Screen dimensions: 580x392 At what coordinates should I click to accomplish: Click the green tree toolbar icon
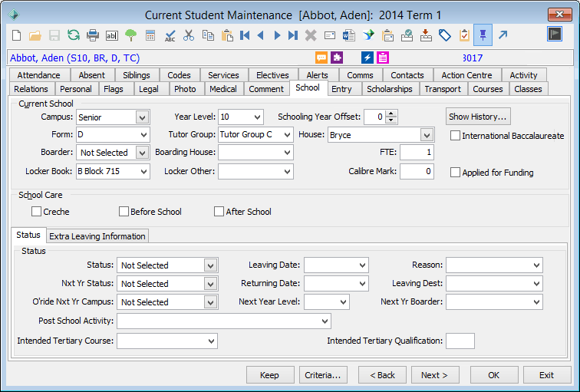[131, 35]
